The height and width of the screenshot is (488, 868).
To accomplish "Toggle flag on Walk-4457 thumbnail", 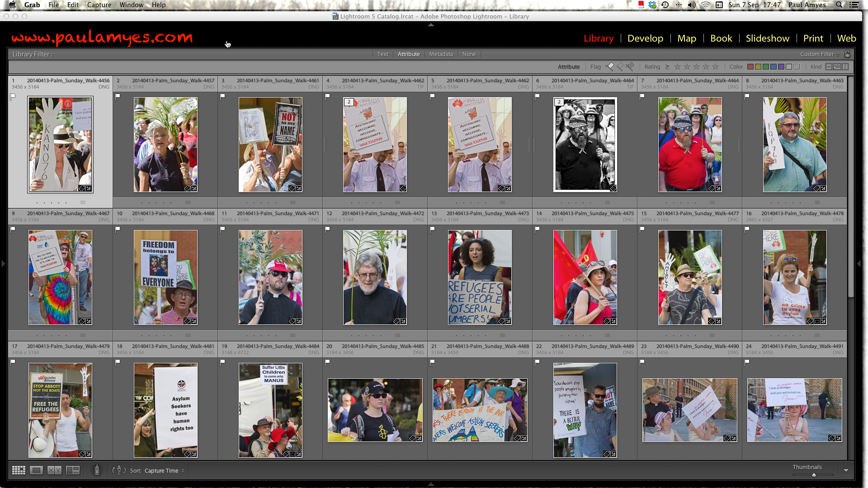I will point(118,96).
